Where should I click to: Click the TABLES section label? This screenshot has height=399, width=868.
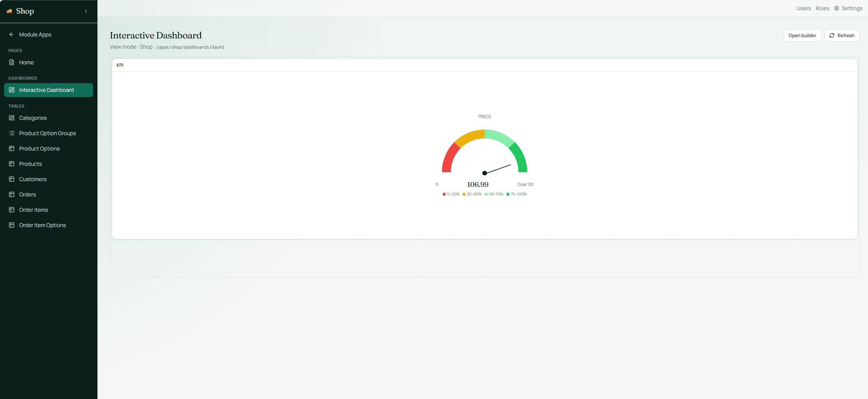pos(16,106)
